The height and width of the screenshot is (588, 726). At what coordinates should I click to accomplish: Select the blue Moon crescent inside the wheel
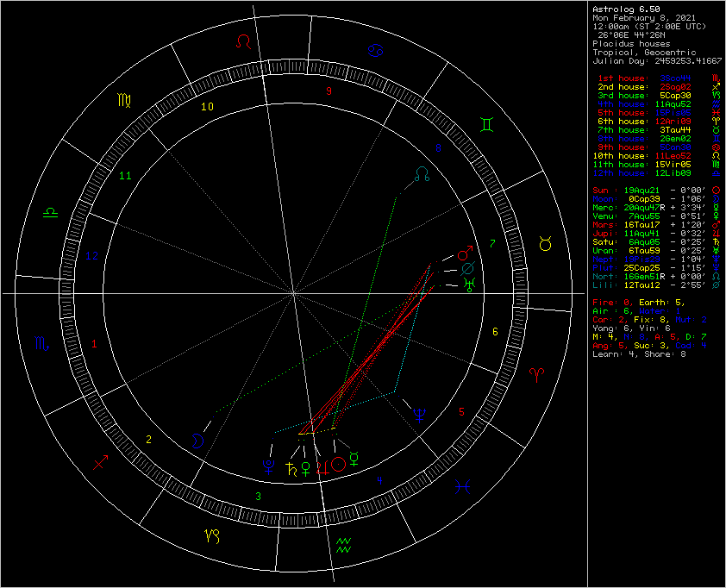pyautogui.click(x=197, y=441)
